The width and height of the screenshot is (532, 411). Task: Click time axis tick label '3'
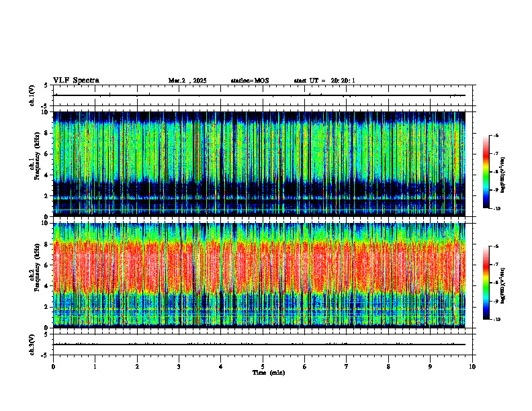(179, 367)
